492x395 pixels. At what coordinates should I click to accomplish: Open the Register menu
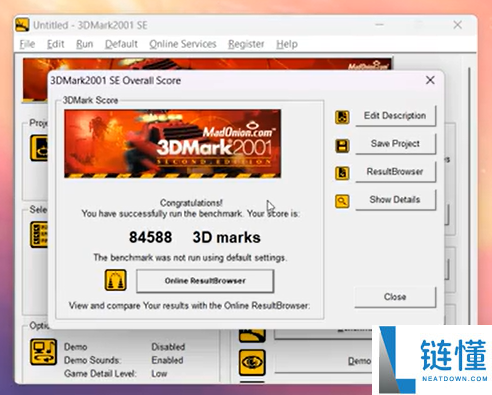(x=246, y=44)
